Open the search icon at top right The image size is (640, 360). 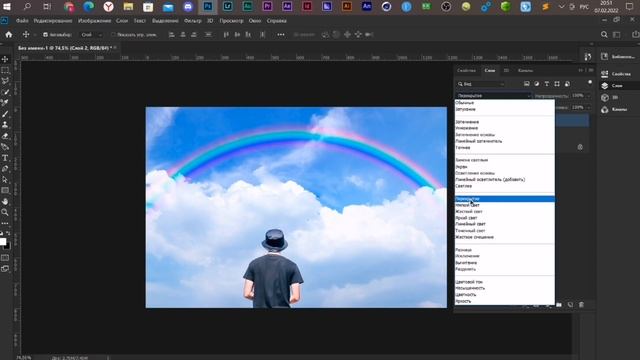[604, 35]
